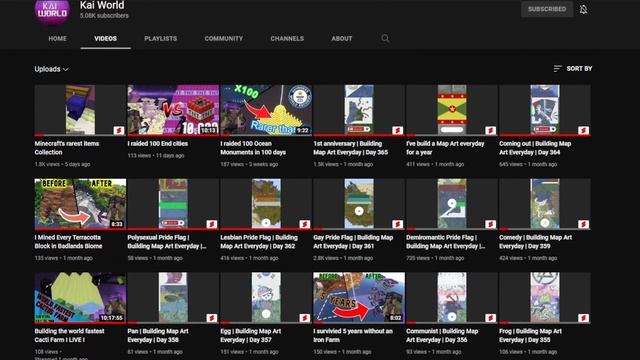
Task: Click progress bar under 1st anniversary thumbnail
Action: [x=359, y=135]
